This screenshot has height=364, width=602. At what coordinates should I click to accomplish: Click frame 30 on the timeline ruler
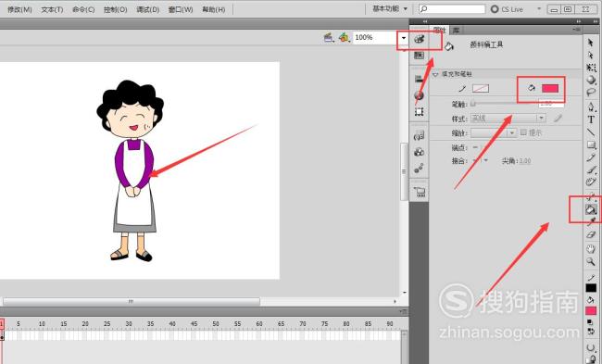pyautogui.click(x=129, y=324)
